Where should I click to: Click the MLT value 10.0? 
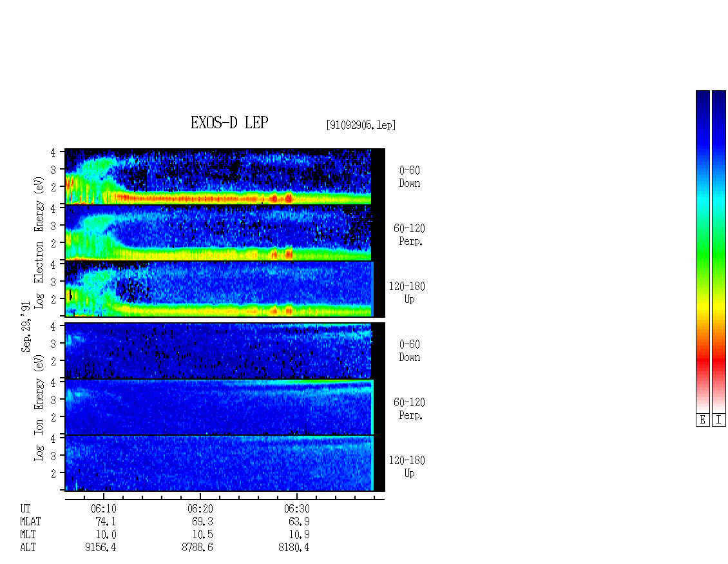[106, 535]
